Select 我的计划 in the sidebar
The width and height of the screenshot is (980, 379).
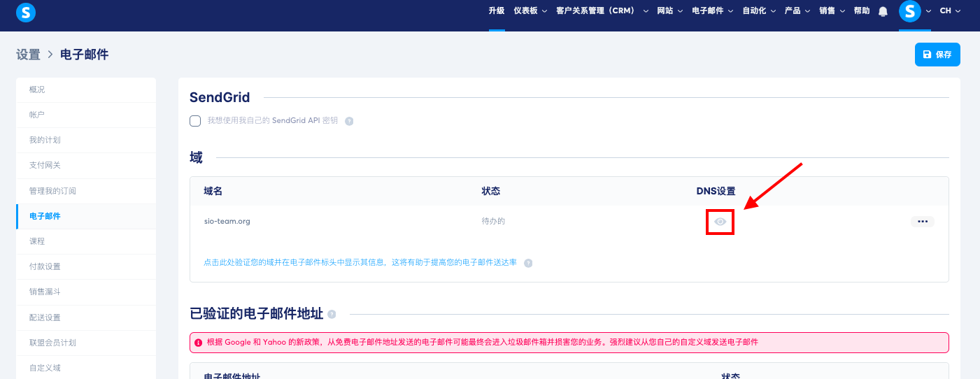tap(86, 140)
